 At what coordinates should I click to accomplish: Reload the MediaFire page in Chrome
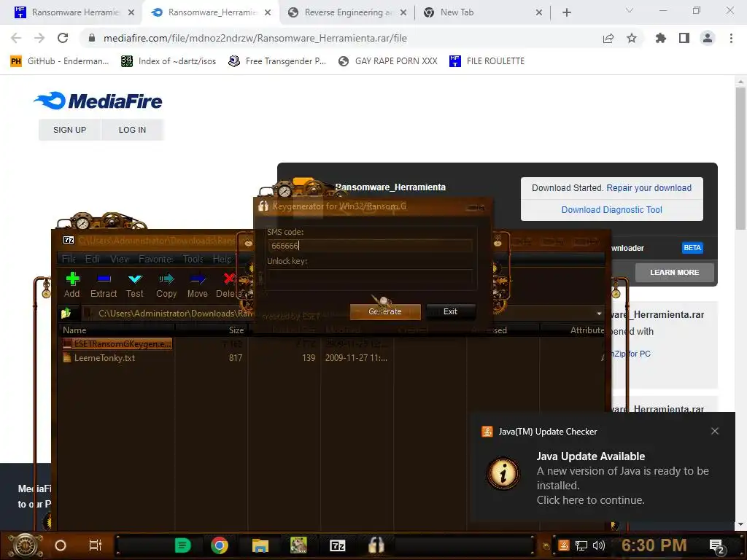tap(63, 38)
